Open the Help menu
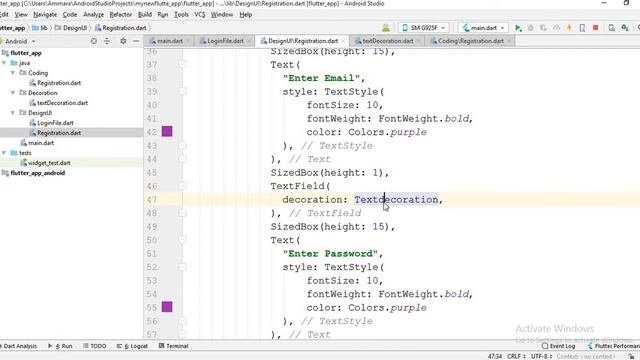This screenshot has width=640, height=360. click(x=245, y=15)
